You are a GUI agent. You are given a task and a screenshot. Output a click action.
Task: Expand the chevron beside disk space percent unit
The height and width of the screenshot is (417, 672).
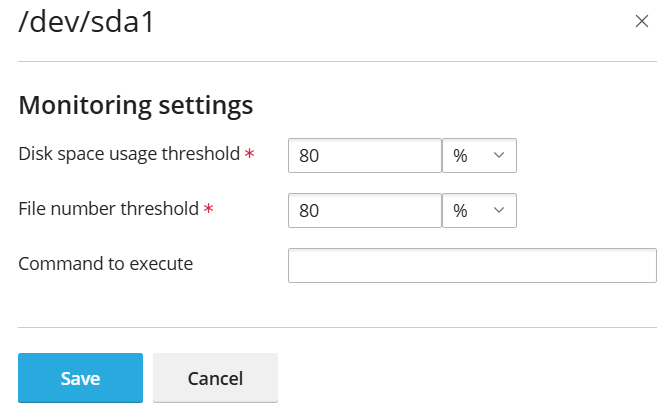(498, 155)
